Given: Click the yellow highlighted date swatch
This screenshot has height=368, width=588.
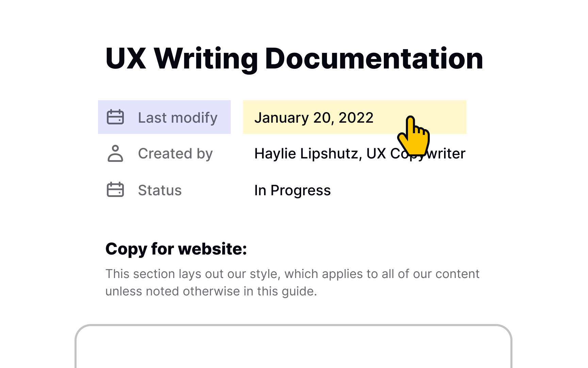Looking at the screenshot, I should (x=354, y=117).
